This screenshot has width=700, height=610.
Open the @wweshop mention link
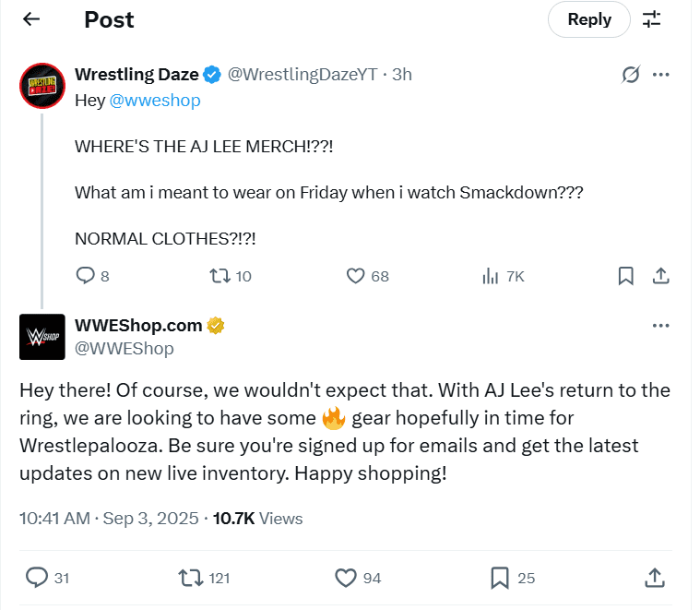tap(154, 101)
